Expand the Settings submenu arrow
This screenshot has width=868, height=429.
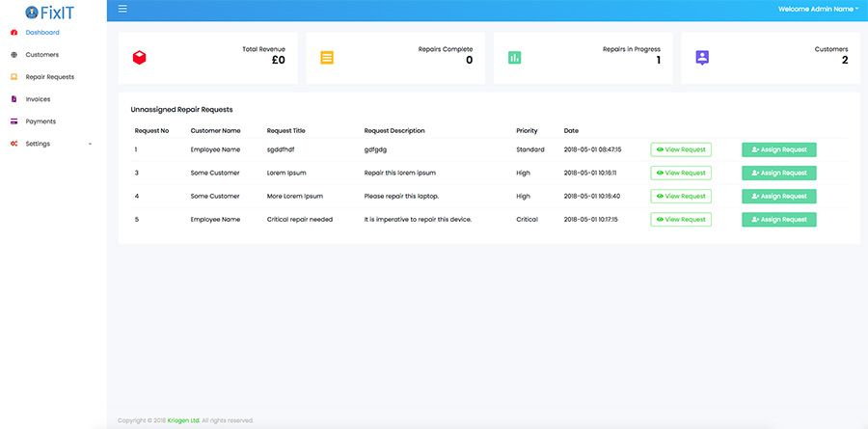click(91, 144)
